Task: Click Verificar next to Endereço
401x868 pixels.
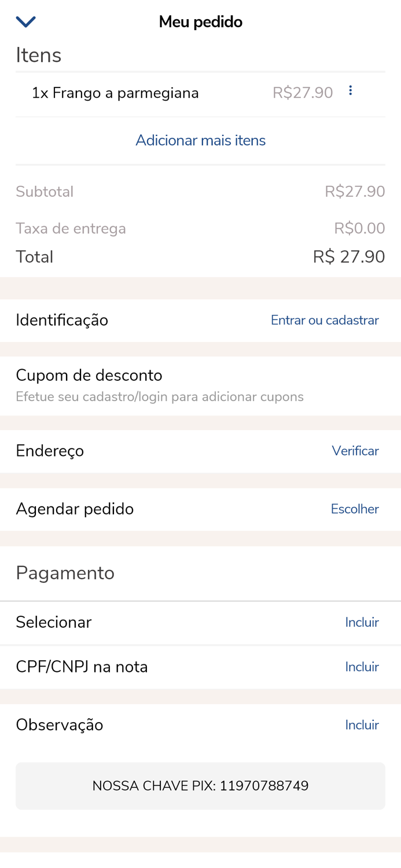Action: coord(355,451)
